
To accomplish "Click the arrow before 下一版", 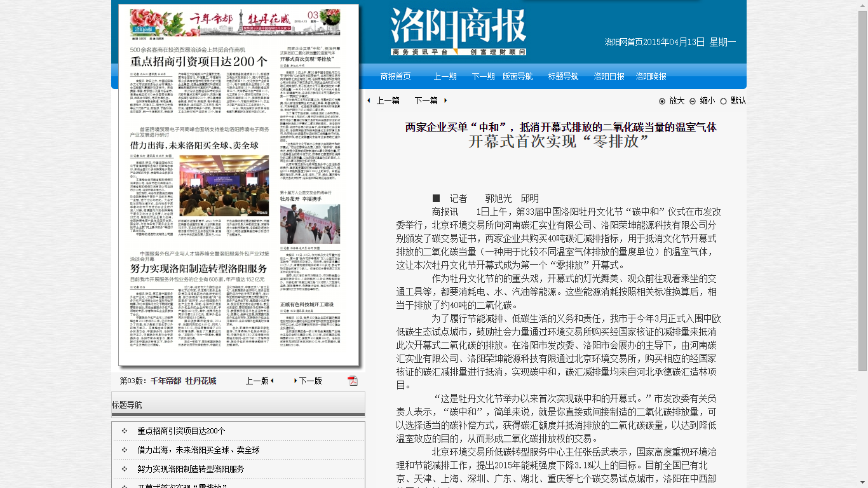I will tap(295, 381).
